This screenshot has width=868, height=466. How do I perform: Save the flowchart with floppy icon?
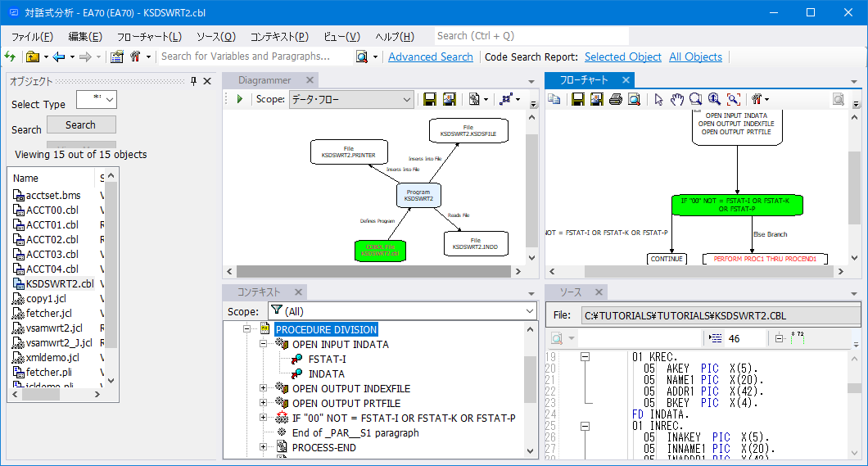(578, 99)
